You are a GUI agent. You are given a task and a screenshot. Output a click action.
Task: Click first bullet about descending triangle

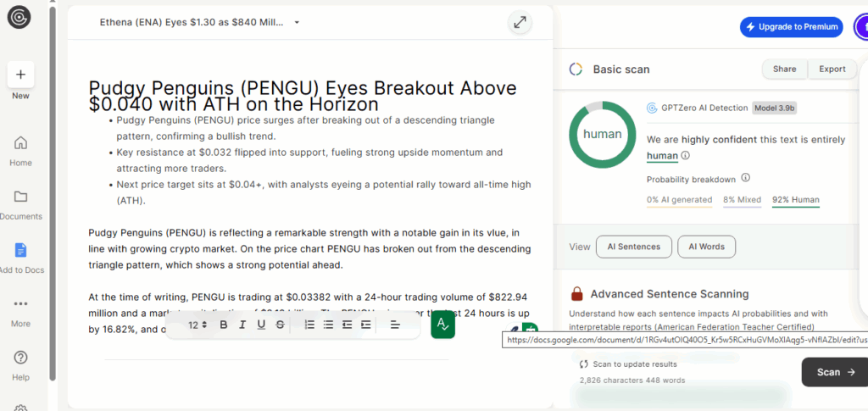click(x=305, y=128)
